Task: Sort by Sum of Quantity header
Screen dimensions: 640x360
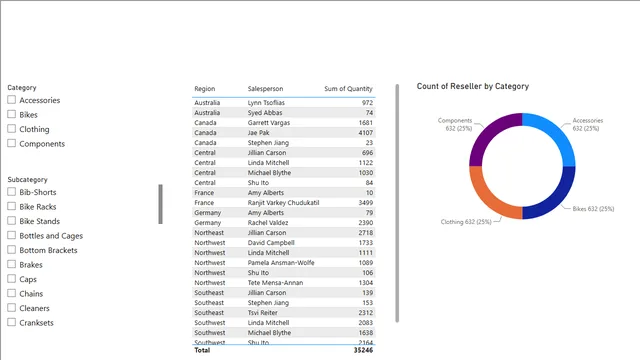Action: click(348, 89)
